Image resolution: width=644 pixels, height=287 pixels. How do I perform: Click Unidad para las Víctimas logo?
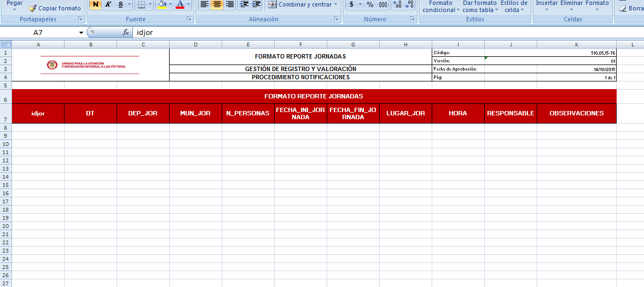pyautogui.click(x=90, y=65)
